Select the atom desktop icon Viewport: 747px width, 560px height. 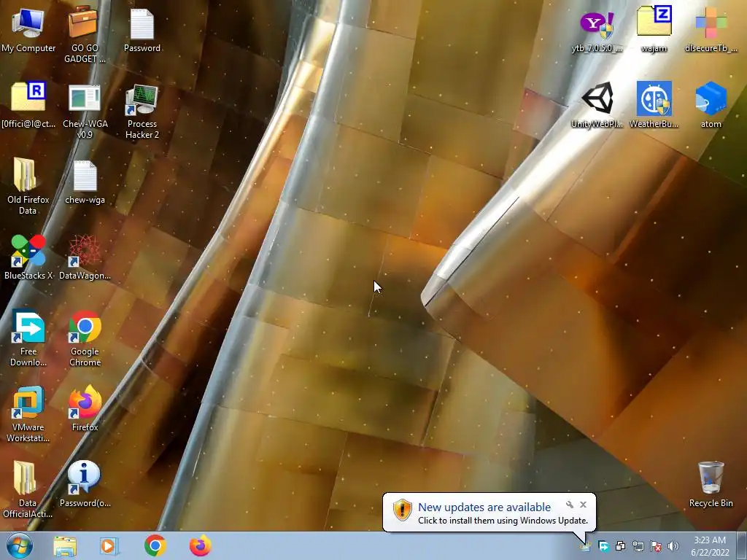click(711, 105)
